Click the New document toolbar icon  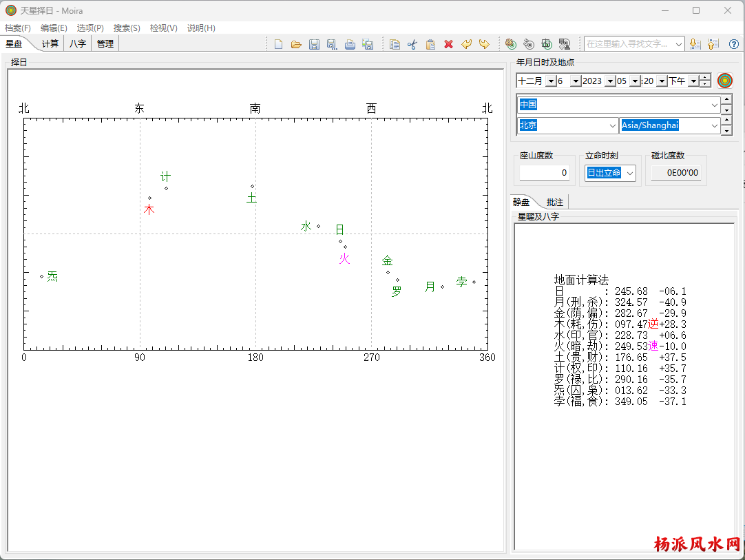click(x=278, y=44)
